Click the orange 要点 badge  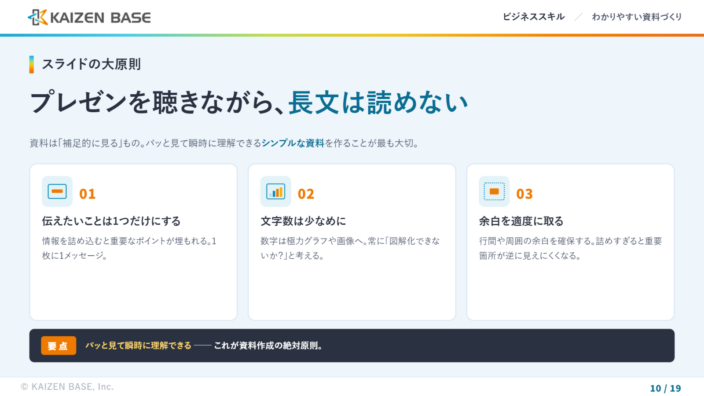click(58, 346)
